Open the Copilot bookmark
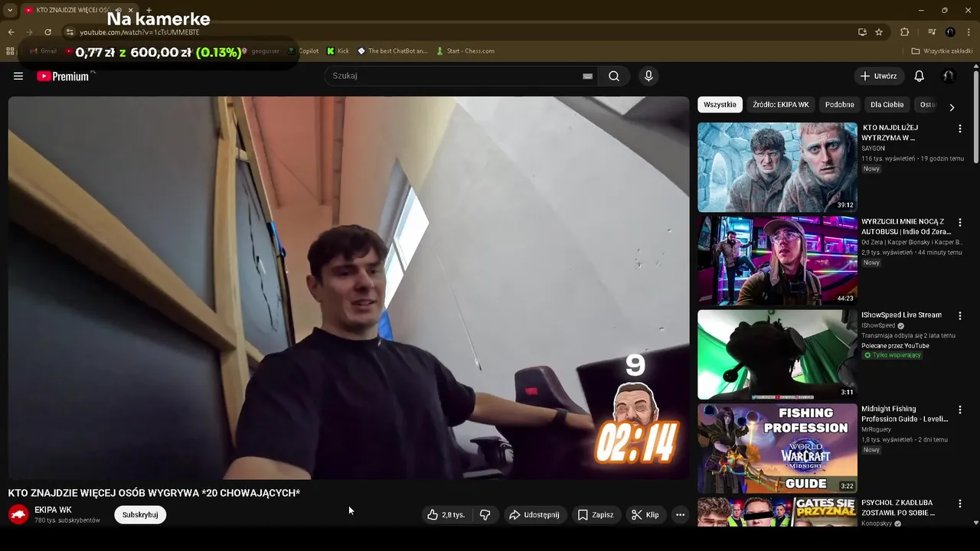The height and width of the screenshot is (551, 980). [x=303, y=51]
